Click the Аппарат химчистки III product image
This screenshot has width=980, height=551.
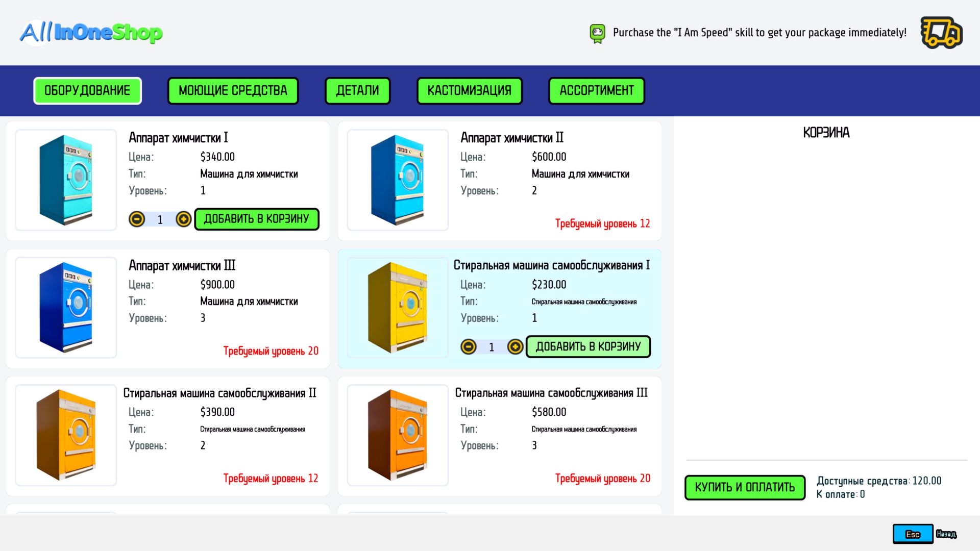(x=66, y=308)
